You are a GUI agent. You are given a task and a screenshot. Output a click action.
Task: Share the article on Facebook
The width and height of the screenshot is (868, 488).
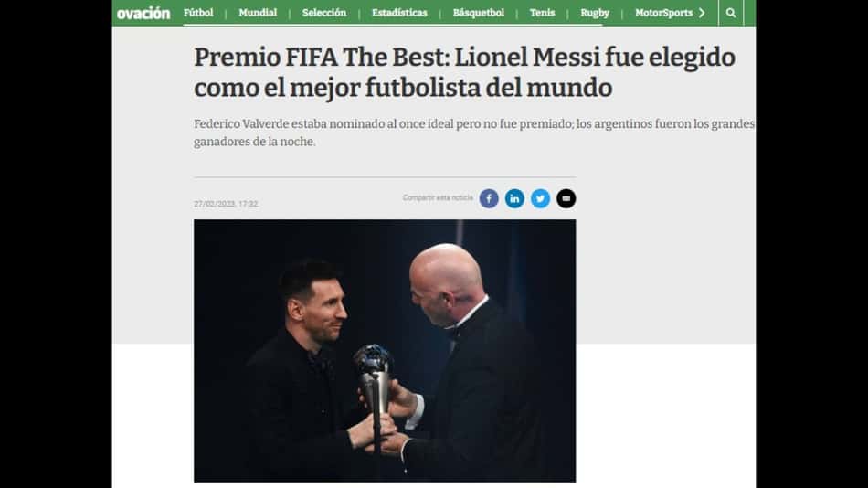(x=489, y=198)
